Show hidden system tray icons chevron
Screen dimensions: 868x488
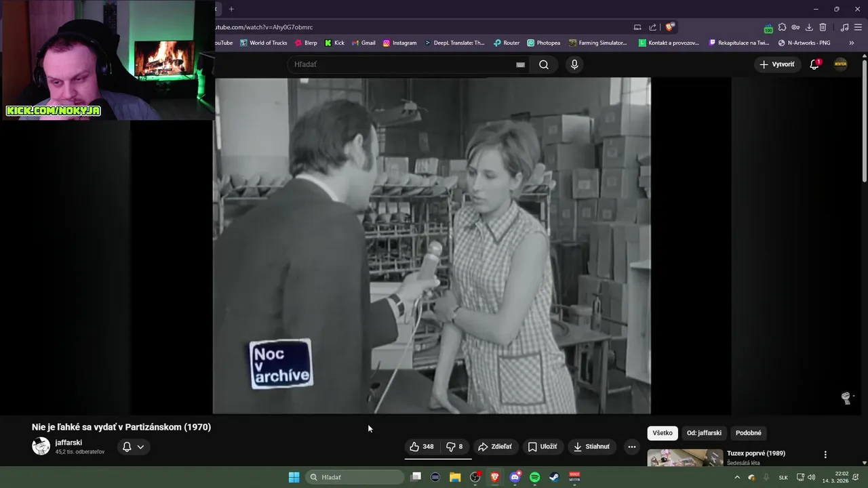(x=737, y=477)
